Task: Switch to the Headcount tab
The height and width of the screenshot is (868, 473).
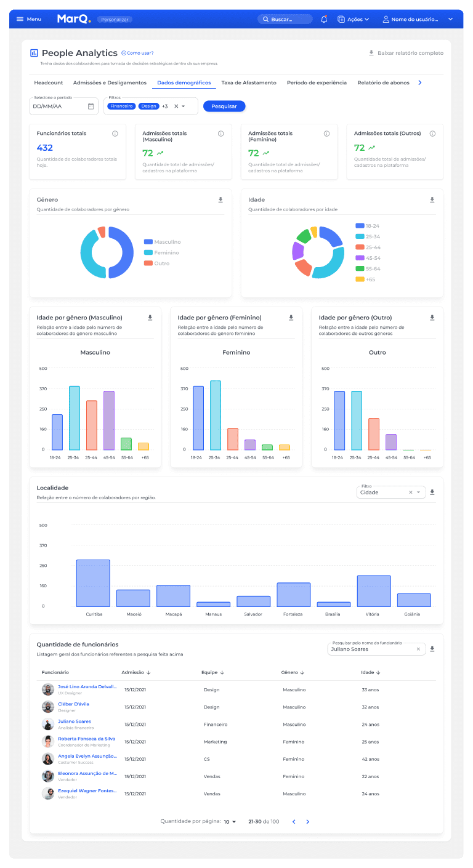Action: (49, 82)
